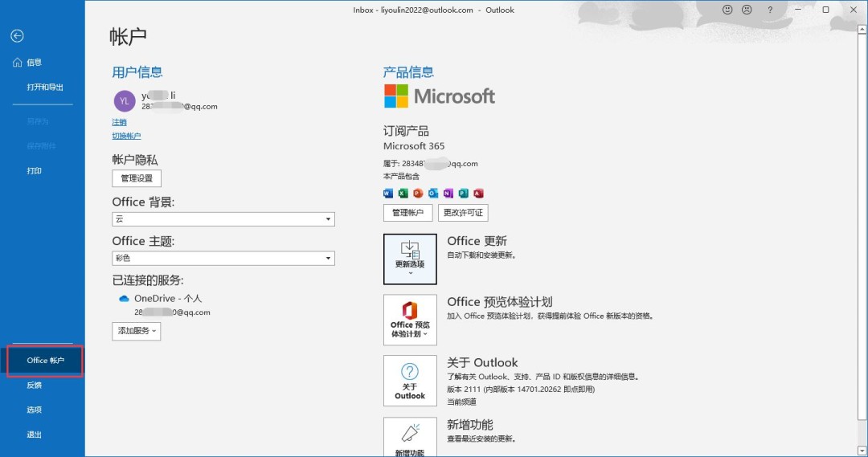Open 管理设置 for account privacy
Screen dimensions: 868x457
137,178
